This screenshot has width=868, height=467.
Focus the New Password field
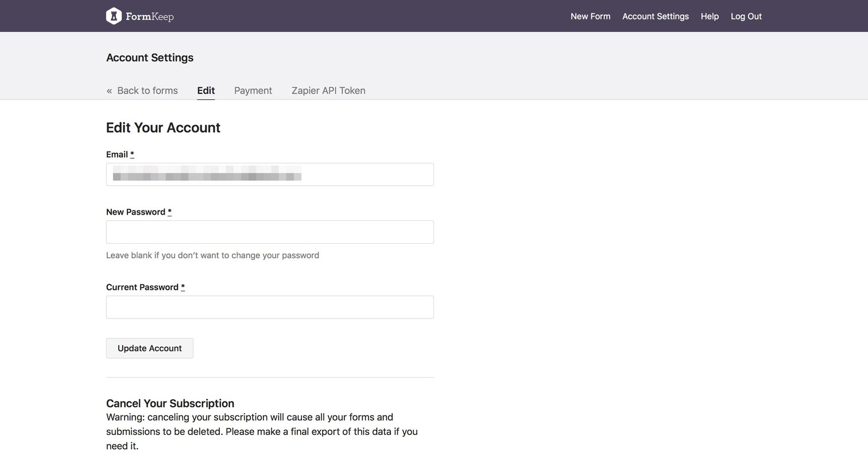pyautogui.click(x=270, y=232)
